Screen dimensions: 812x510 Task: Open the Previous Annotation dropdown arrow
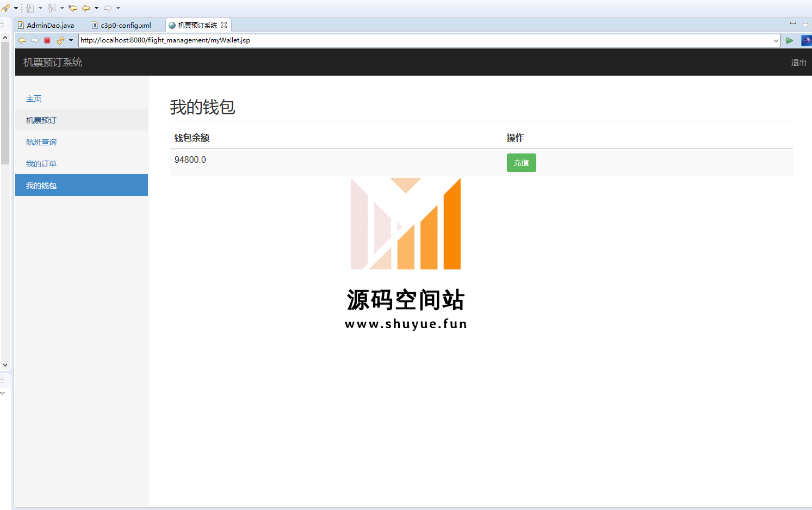click(x=62, y=8)
